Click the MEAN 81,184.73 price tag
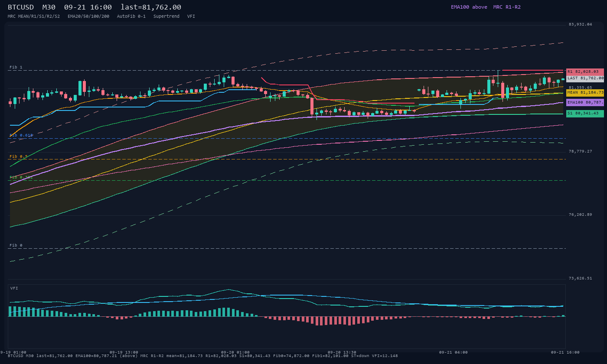The width and height of the screenshot is (607, 364). pyautogui.click(x=585, y=93)
